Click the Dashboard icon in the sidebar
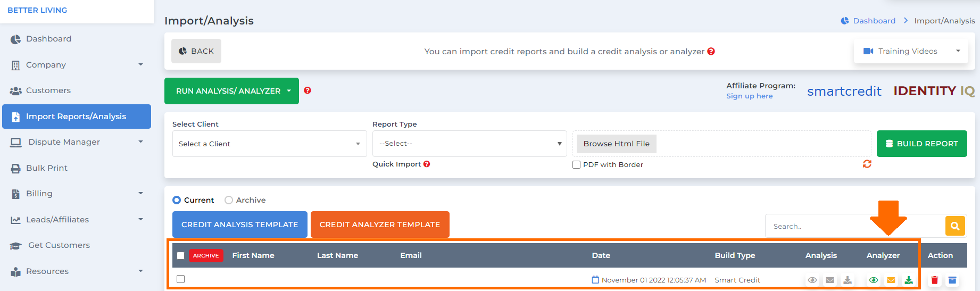Screen dimensions: 980x291 pyautogui.click(x=16, y=39)
